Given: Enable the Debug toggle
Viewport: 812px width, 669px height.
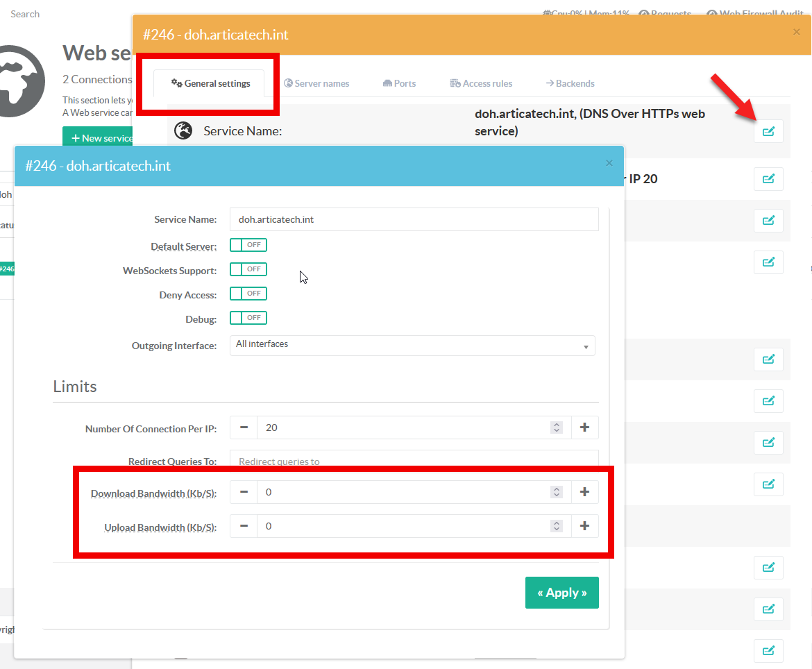Looking at the screenshot, I should click(248, 318).
